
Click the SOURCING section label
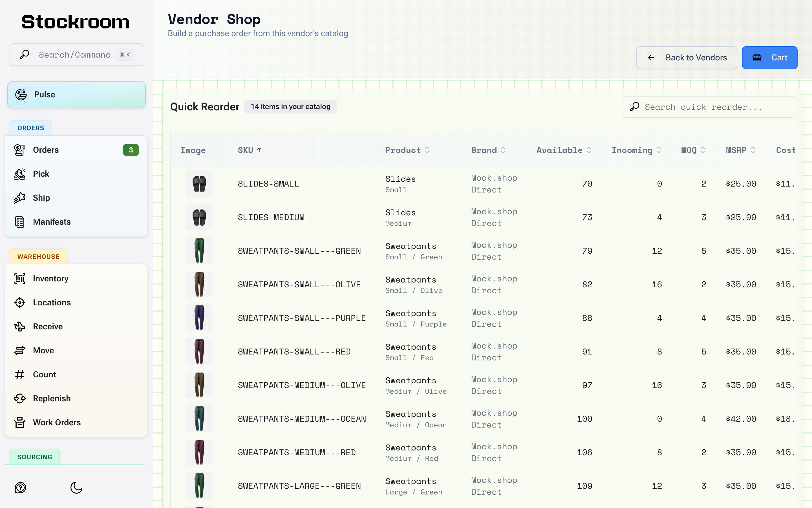(35, 457)
